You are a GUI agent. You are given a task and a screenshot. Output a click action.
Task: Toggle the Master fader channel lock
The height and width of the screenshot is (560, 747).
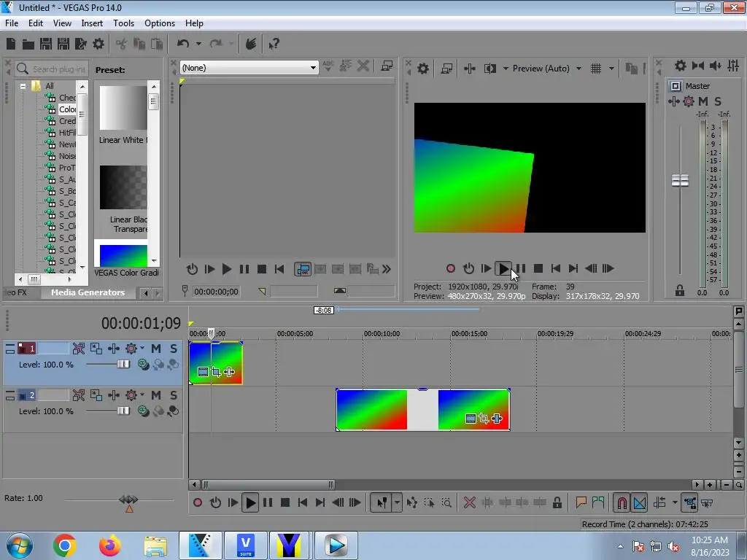680,290
